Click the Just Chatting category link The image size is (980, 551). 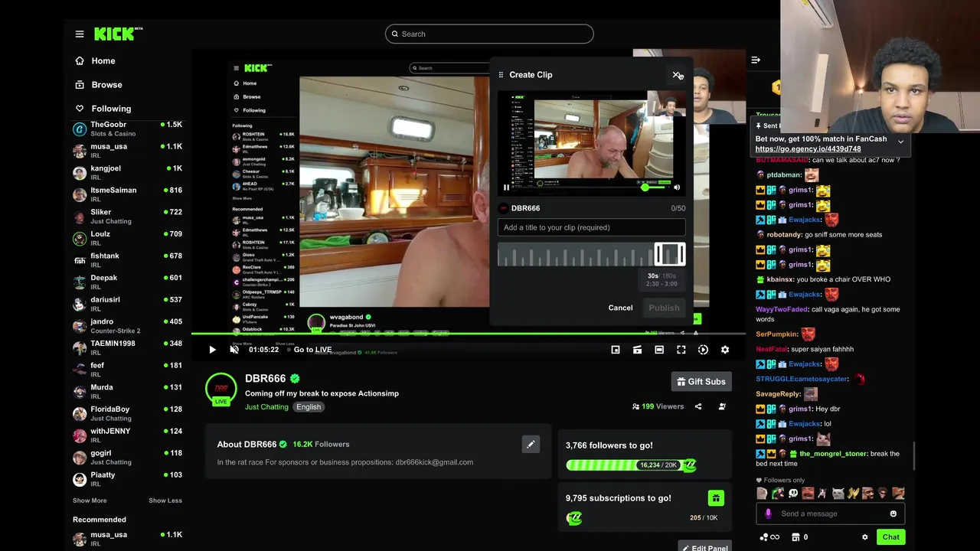coord(266,406)
